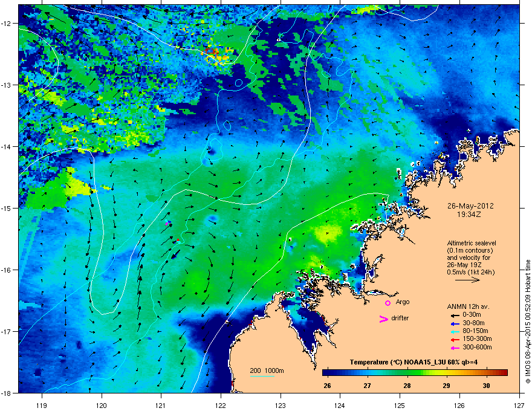The height and width of the screenshot is (411, 532).
Task: Select the cyan 80-150m arrow in legend
Action: pos(454,331)
